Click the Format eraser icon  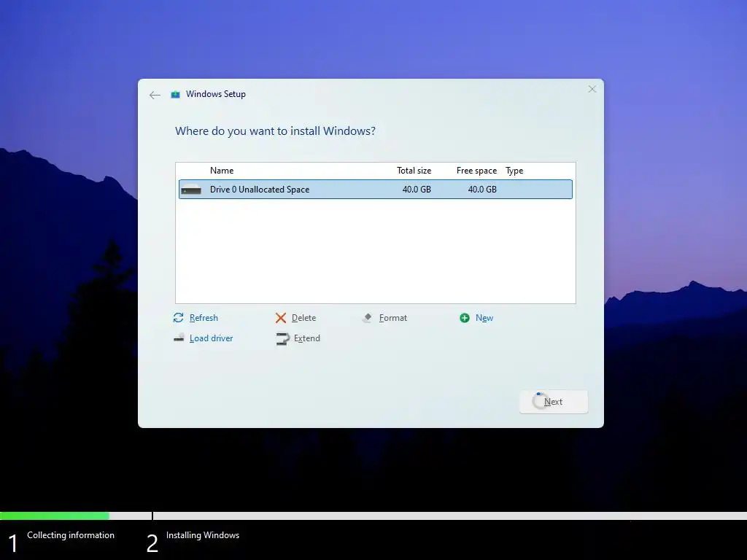pyautogui.click(x=368, y=318)
